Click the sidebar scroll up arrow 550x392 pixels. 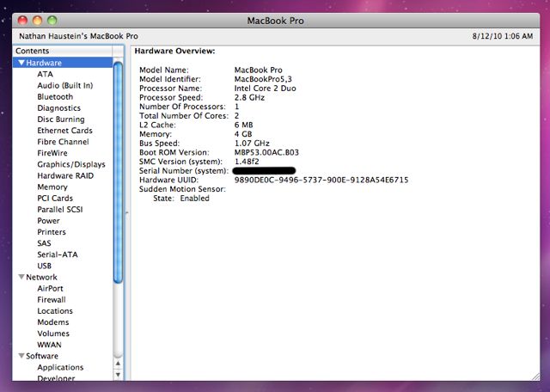coord(119,364)
